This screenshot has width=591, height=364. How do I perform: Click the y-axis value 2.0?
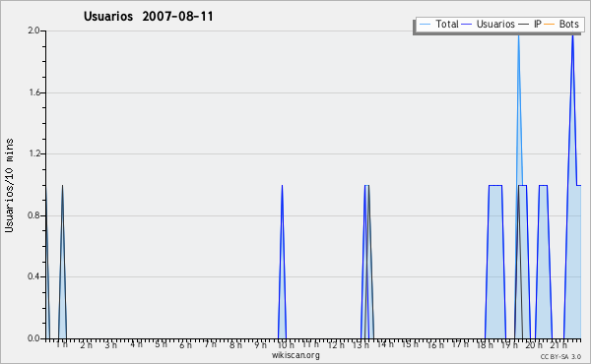(33, 30)
